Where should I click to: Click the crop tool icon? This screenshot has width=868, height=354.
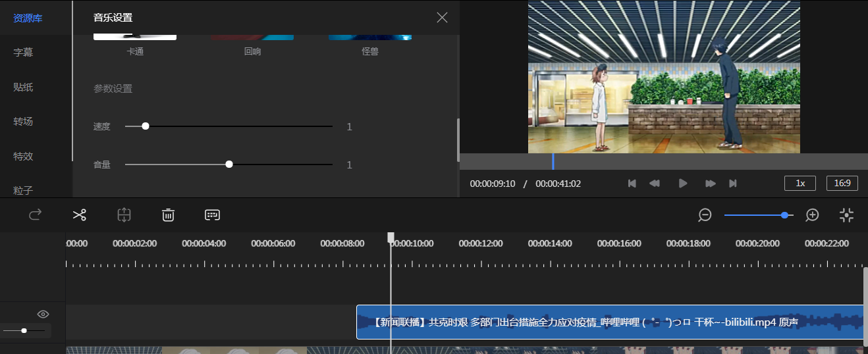[124, 215]
